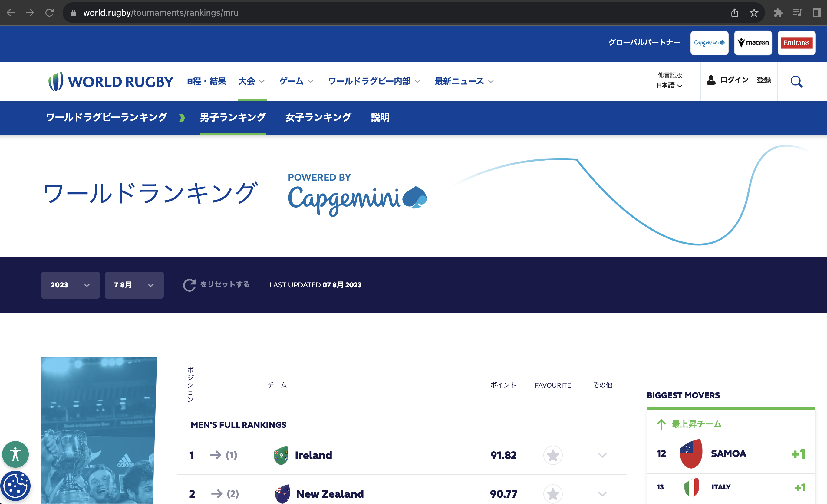Open the 最新ニュース menu

(459, 81)
